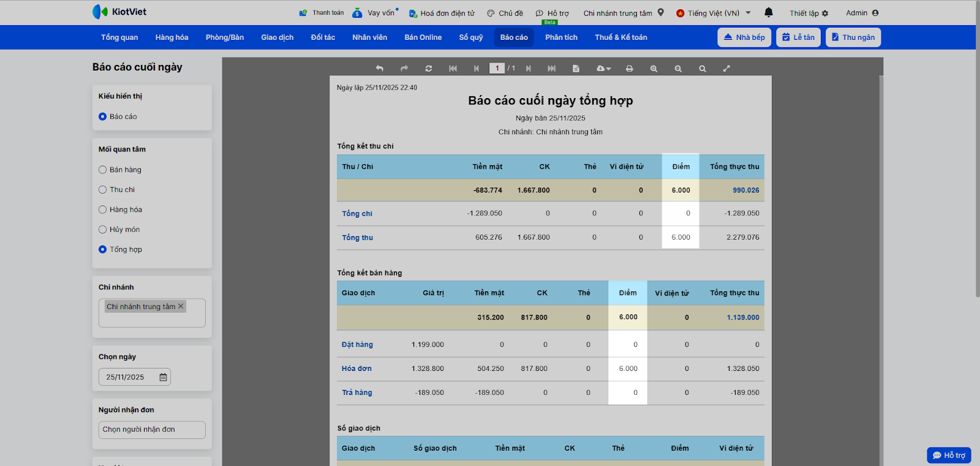Image resolution: width=980 pixels, height=466 pixels.
Task: Expand the Tiếng Việt language dropdown
Action: click(714, 13)
